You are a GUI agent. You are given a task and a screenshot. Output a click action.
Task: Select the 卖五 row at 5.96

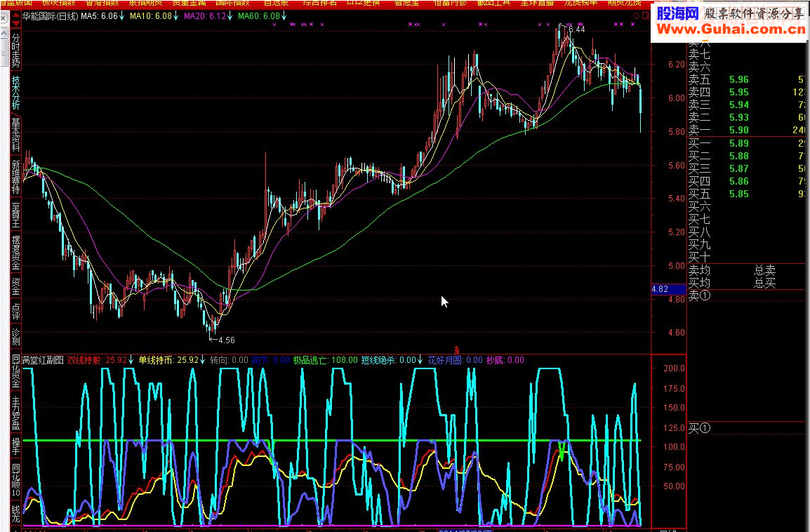click(x=746, y=79)
